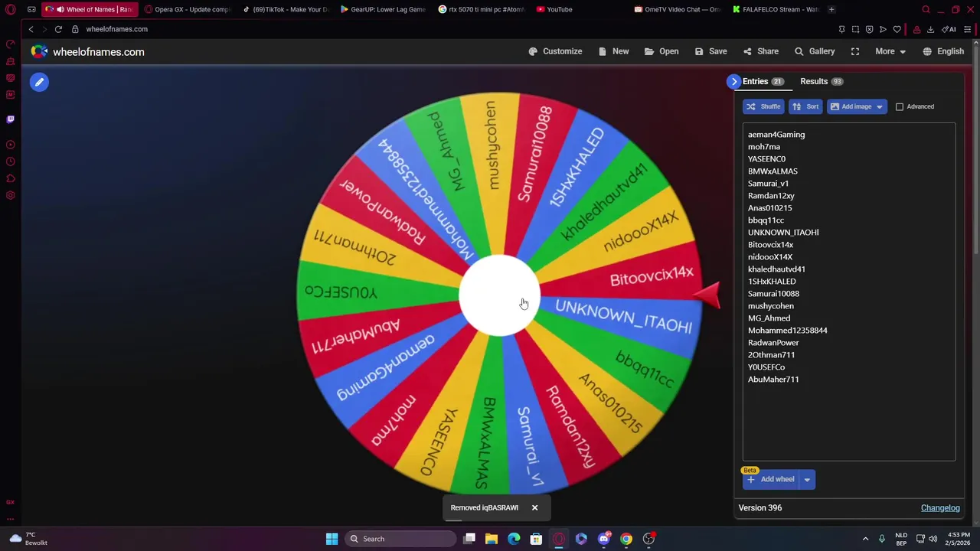Screen dimensions: 980x551
Task: Switch to the TikTok browser tab
Action: 285,9
